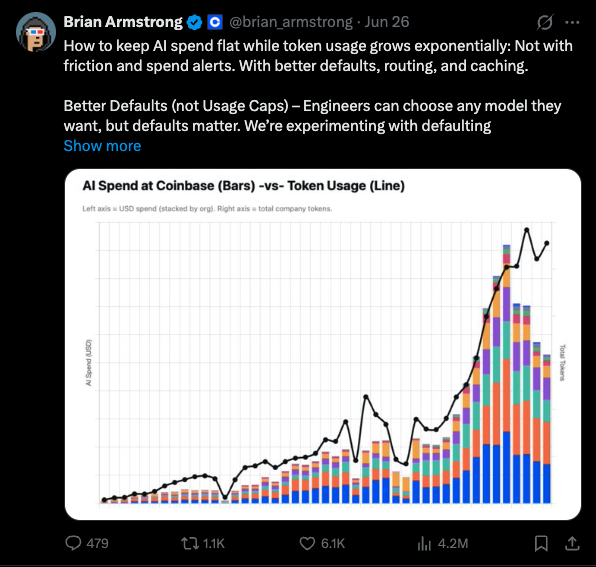Open the @brian_armstrong handle link

tap(291, 22)
